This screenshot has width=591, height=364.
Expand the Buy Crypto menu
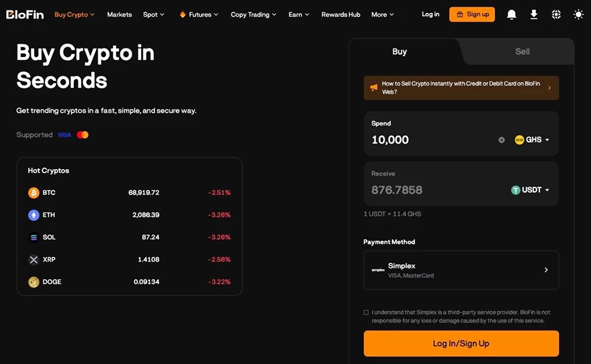pos(74,14)
